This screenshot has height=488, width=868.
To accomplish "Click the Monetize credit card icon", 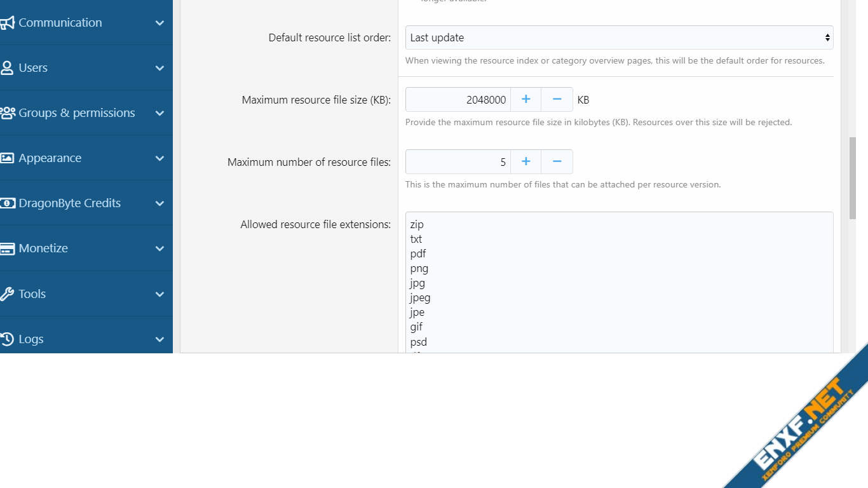I will 7,248.
